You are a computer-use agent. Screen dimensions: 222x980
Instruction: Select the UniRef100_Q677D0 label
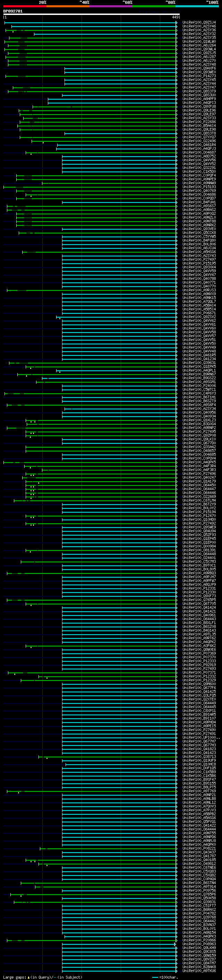click(x=199, y=443)
